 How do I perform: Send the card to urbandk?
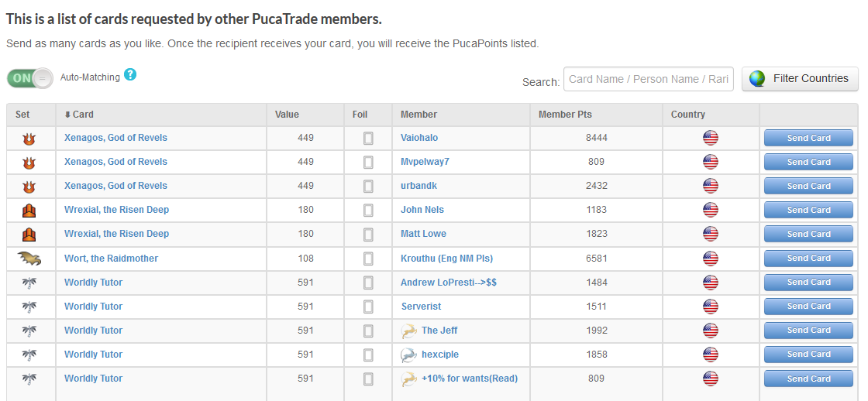pyautogui.click(x=808, y=187)
